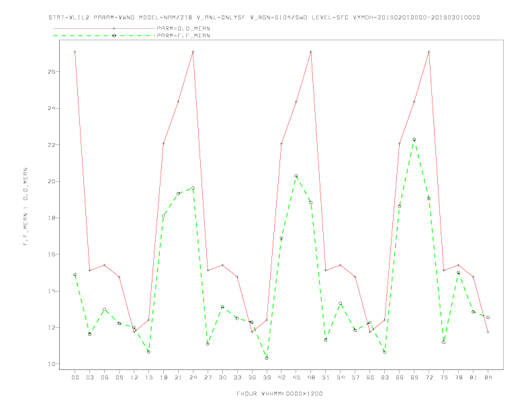
Task: Click the red solid legend line sample
Action: (104, 28)
